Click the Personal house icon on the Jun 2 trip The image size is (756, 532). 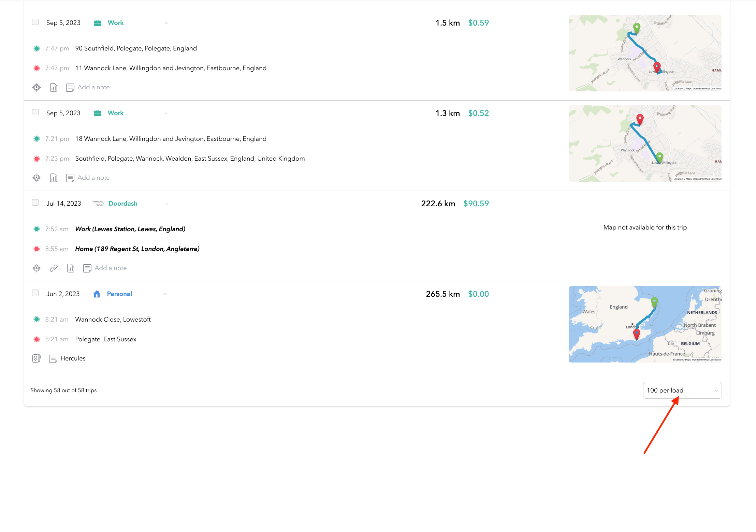(97, 294)
